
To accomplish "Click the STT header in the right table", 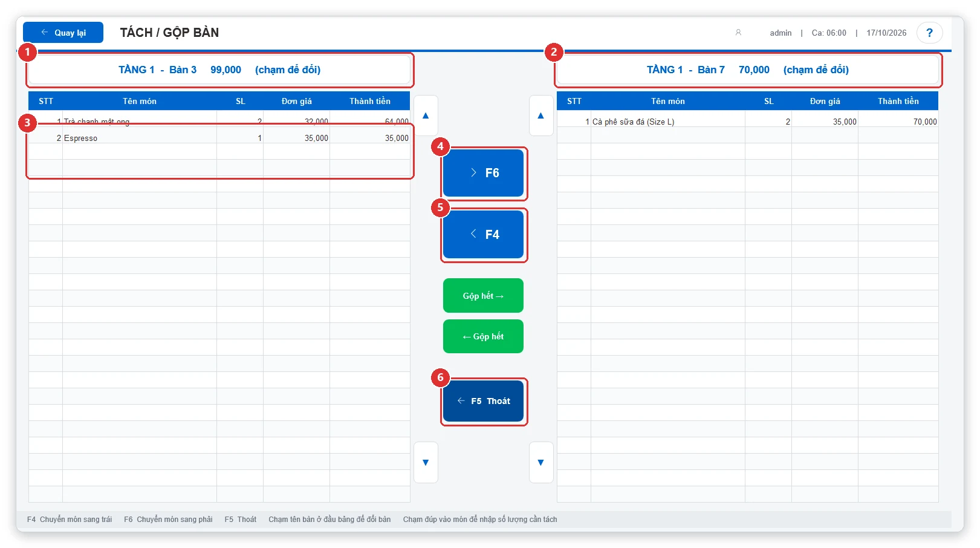I will 574,101.
